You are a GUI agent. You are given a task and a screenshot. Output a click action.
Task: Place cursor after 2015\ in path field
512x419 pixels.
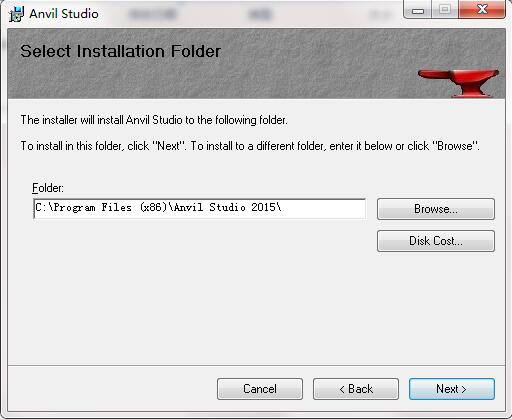pyautogui.click(x=283, y=208)
